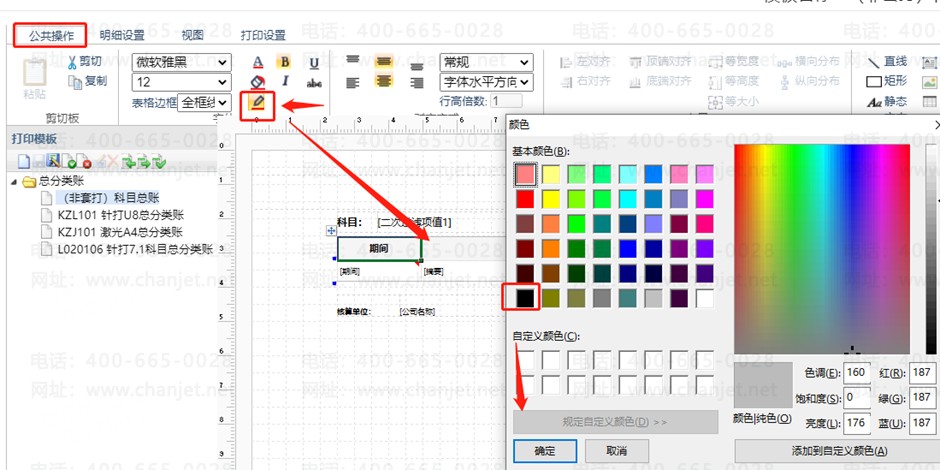Click the 剪切 (cut) scissors icon
The width and height of the screenshot is (940, 470).
point(72,62)
